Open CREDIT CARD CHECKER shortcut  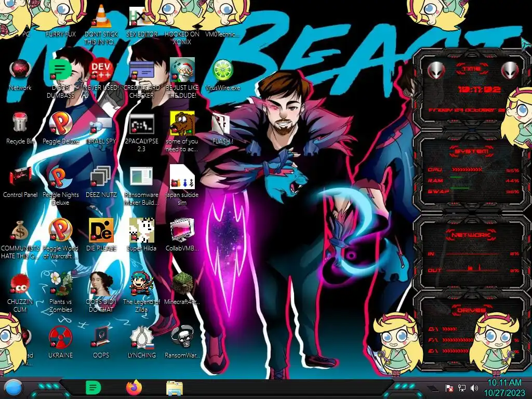[141, 78]
